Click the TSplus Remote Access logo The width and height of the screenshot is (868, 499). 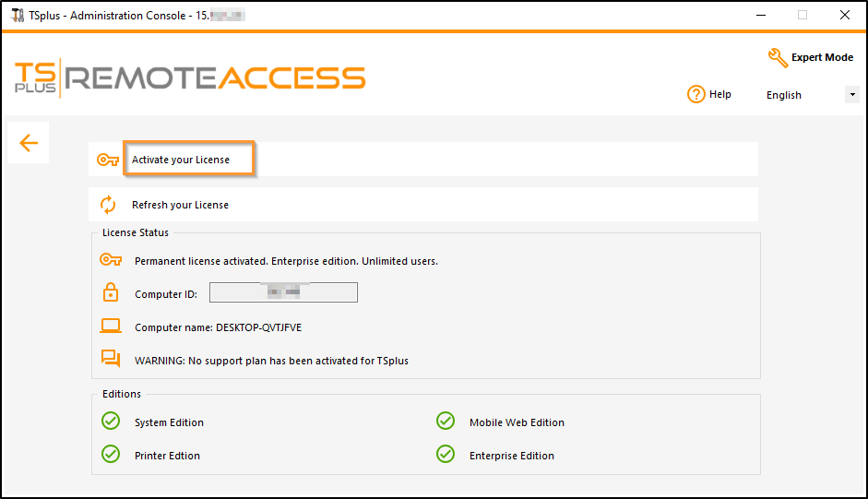(x=190, y=77)
